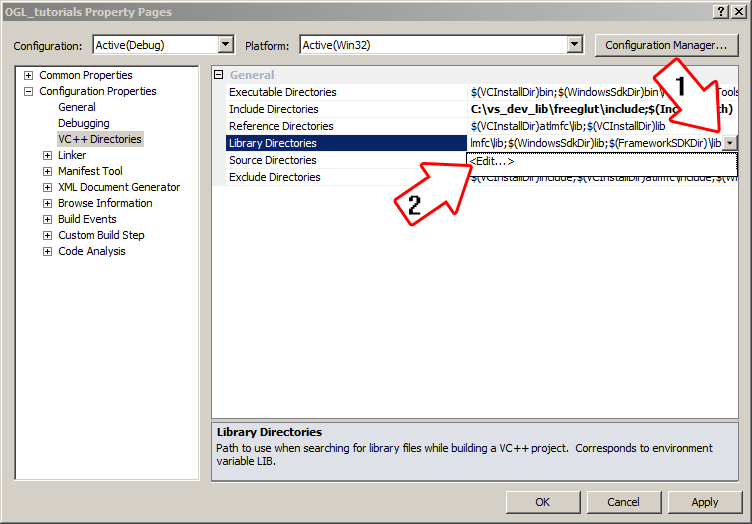This screenshot has height=524, width=752.
Task: Expand the Common Properties tree node
Action: (x=29, y=75)
